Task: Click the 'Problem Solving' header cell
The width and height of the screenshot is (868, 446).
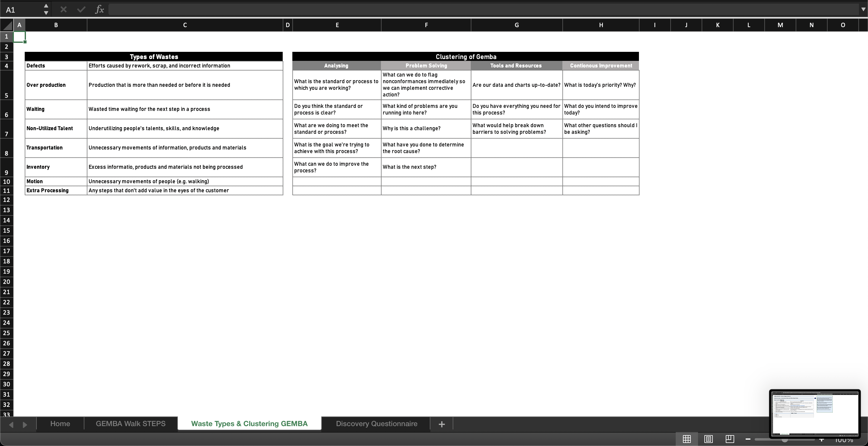Action: pyautogui.click(x=426, y=66)
